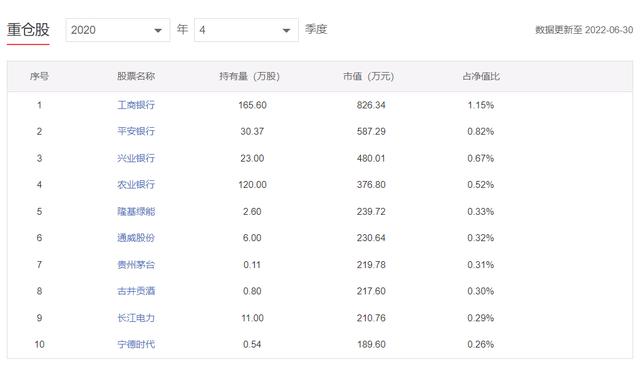This screenshot has width=640, height=367.
Task: Open the 兴业银行 stock link
Action: [136, 158]
